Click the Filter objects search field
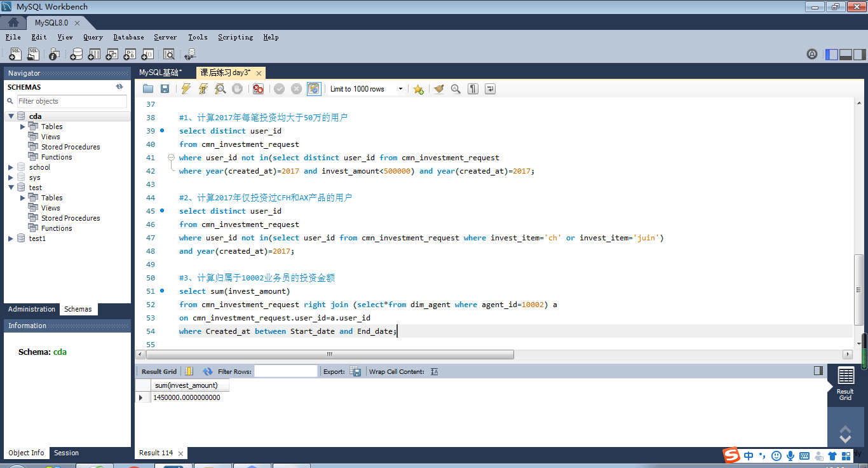Screen dimensions: 868x468 70,101
